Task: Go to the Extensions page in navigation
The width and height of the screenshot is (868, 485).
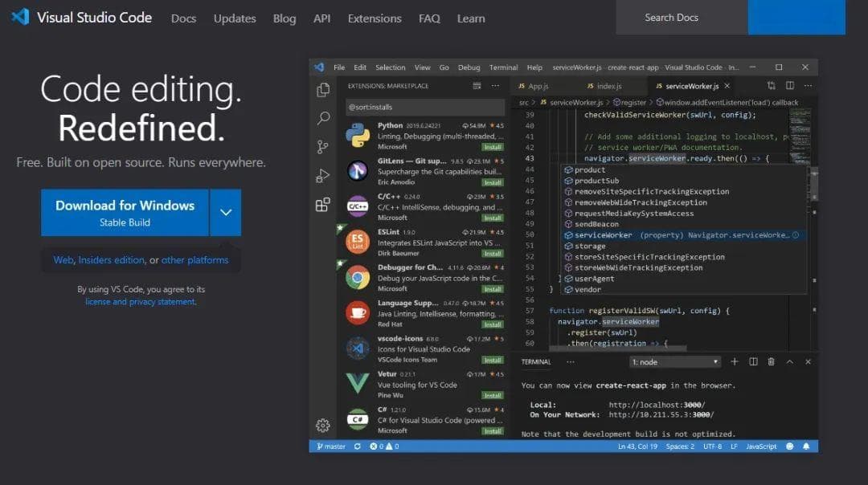Action: (x=375, y=18)
